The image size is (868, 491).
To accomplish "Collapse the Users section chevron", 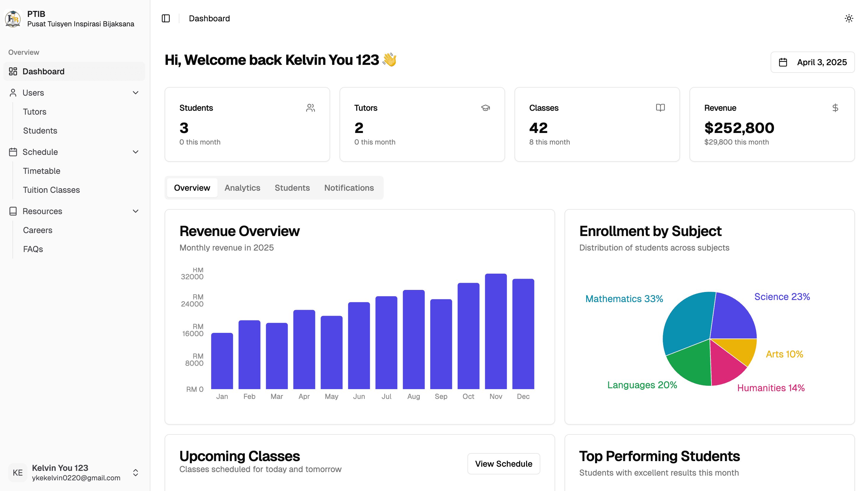I will [136, 93].
